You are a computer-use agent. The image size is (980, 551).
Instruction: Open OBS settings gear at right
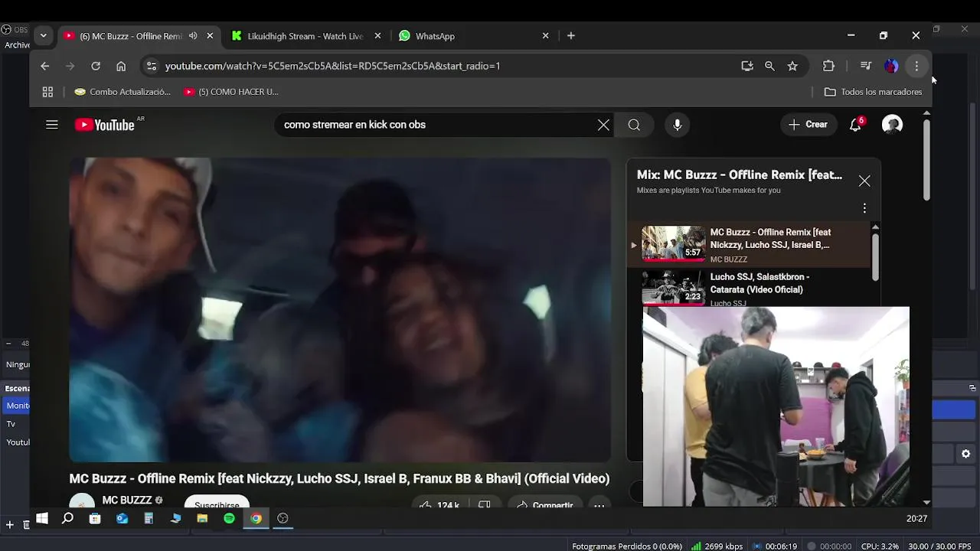coord(965,454)
